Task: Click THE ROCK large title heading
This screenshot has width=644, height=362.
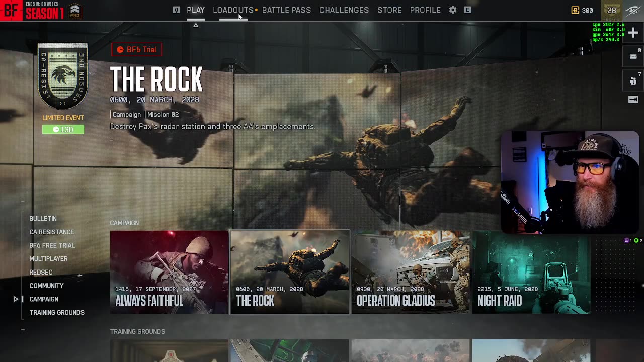Action: (156, 79)
